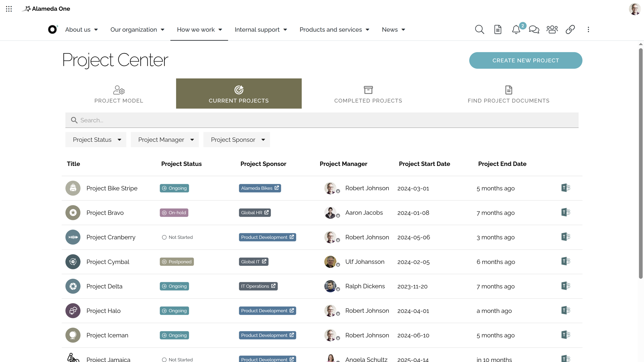Open the Global IT sponsor link

pyautogui.click(x=253, y=262)
